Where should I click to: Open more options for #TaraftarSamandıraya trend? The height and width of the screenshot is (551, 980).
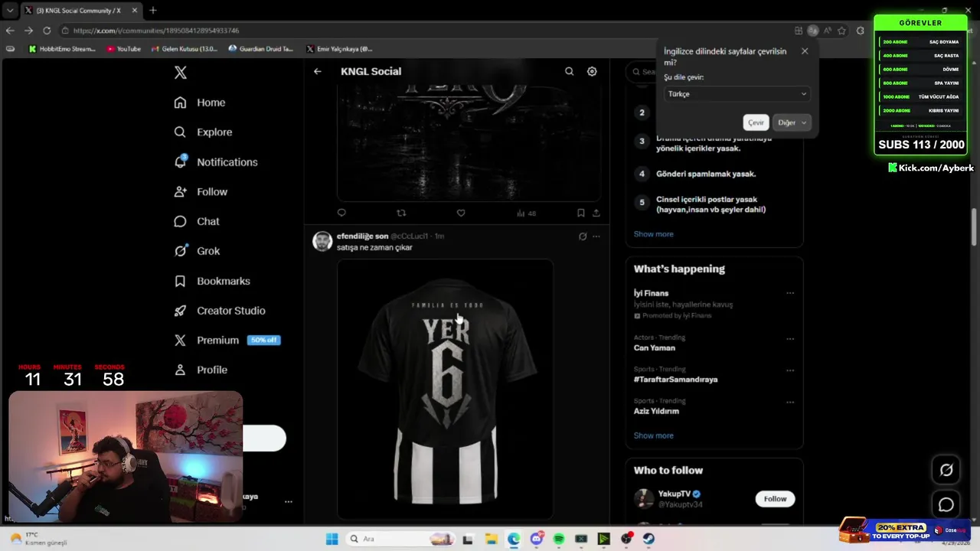pos(790,370)
